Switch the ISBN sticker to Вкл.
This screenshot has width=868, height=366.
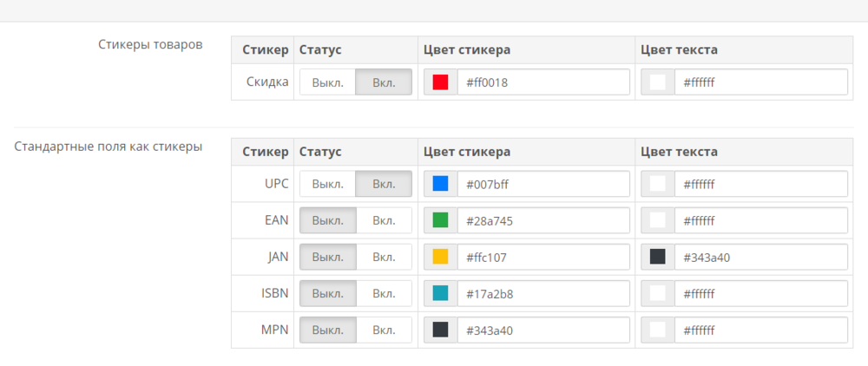coord(384,293)
